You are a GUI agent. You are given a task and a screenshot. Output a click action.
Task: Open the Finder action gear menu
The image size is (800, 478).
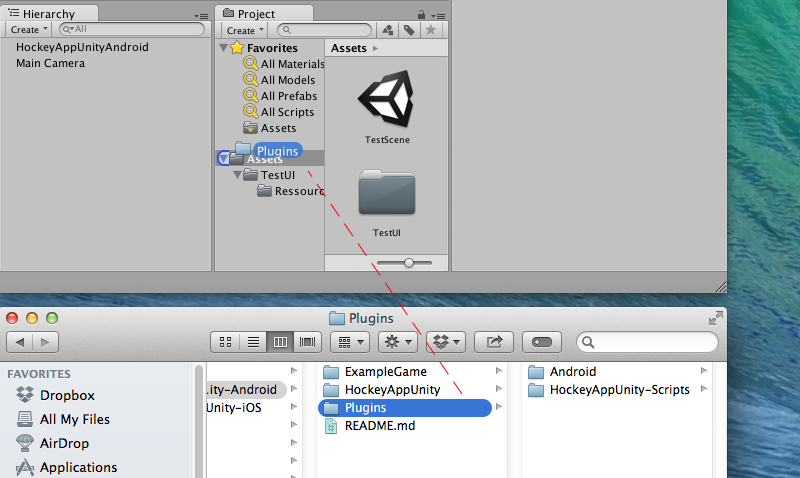click(398, 342)
